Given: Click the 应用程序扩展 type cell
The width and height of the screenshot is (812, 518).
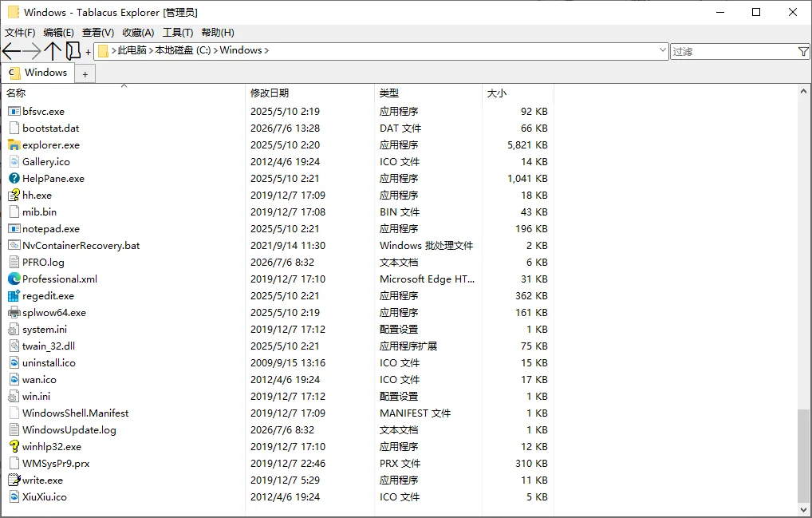Looking at the screenshot, I should [408, 346].
